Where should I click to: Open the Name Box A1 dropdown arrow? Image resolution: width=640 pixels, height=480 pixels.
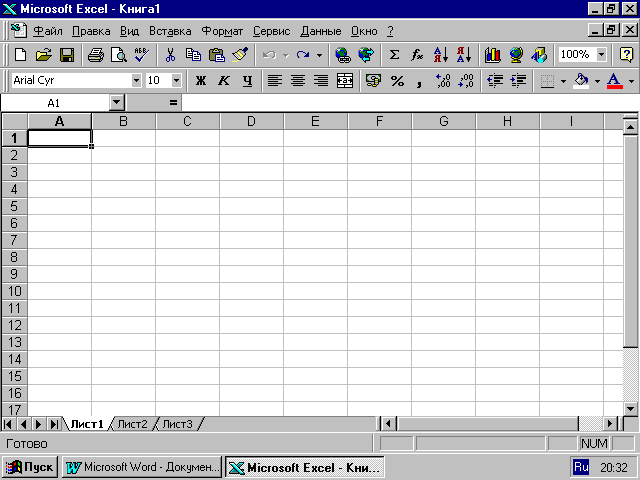(x=117, y=103)
